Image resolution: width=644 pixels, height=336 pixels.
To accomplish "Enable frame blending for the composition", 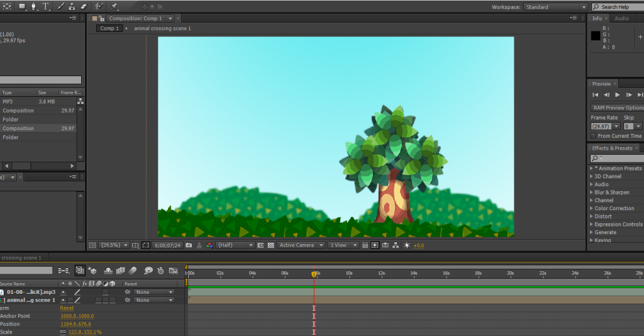I will pos(120,271).
